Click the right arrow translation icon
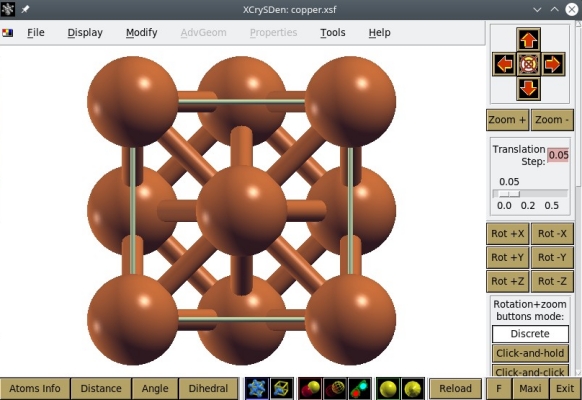The image size is (582, 400). tap(552, 64)
